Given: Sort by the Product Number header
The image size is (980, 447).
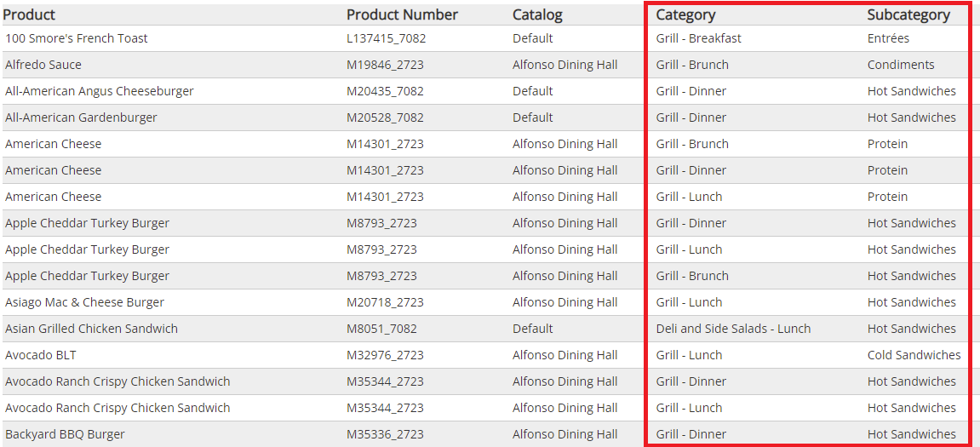Looking at the screenshot, I should click(x=402, y=14).
